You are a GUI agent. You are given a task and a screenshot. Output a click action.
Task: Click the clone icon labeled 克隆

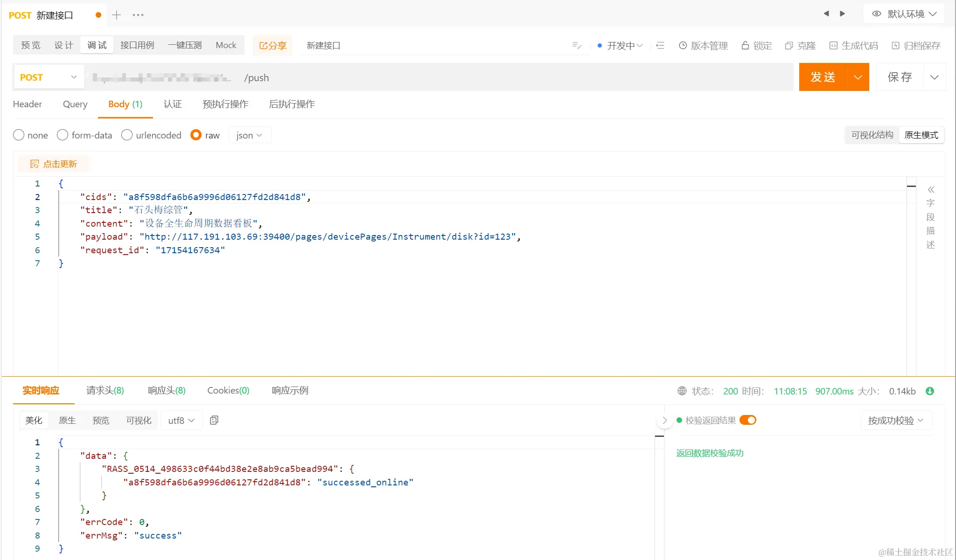pos(789,46)
